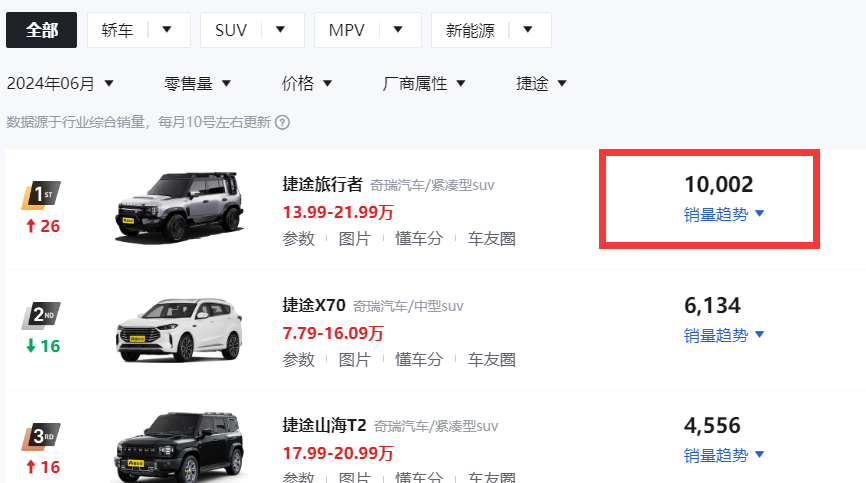Screen dimensions: 866x483
Task: Open the 价格 filter dropdown
Action: coord(307,83)
